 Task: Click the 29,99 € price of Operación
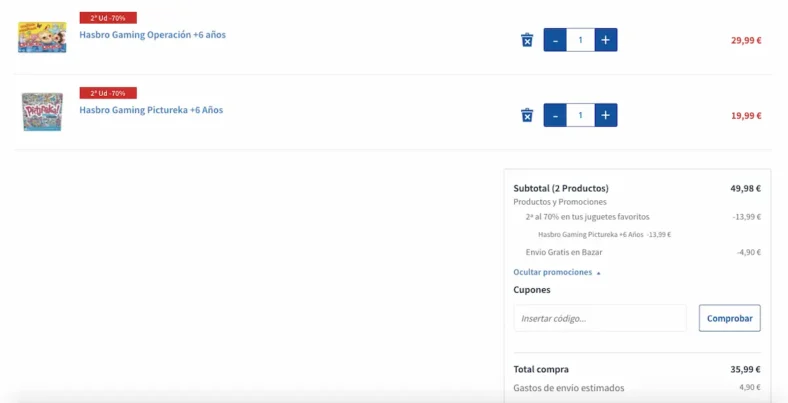pos(746,41)
